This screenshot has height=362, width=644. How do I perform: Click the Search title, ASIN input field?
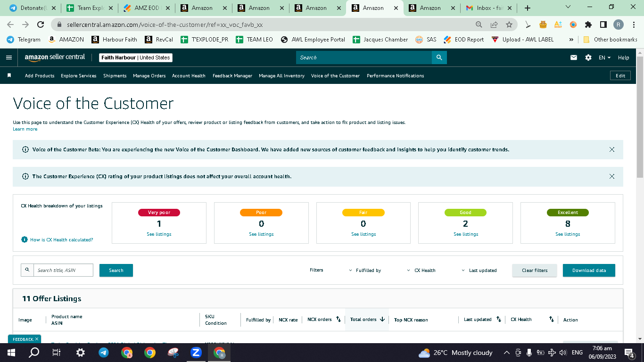coord(63,270)
